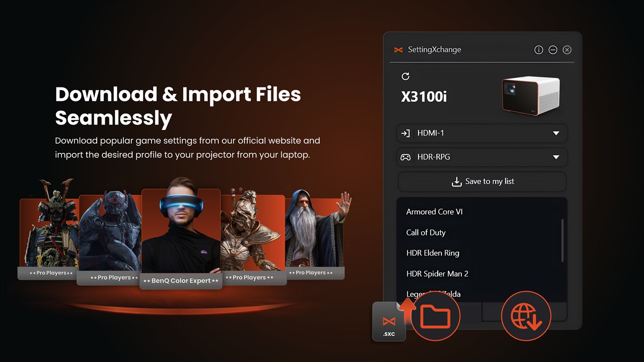
Task: Close the SettingXchange window
Action: tap(567, 50)
